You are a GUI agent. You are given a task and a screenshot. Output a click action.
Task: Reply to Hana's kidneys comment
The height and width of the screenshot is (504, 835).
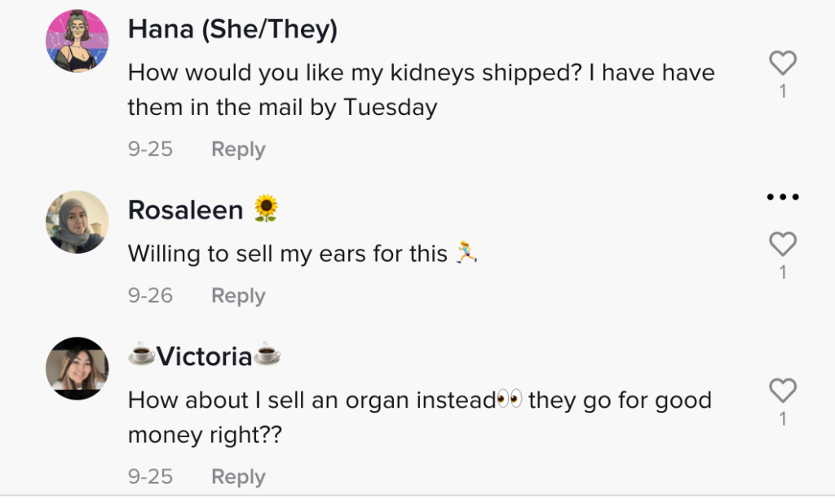pos(238,149)
